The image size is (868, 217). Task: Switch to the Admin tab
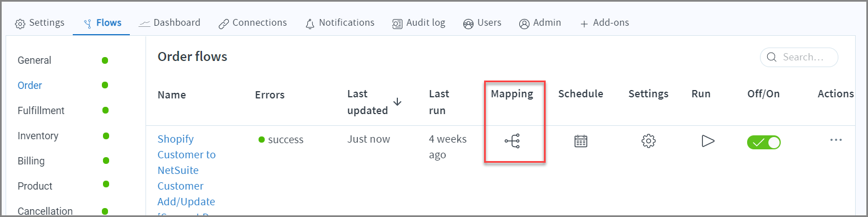(540, 23)
